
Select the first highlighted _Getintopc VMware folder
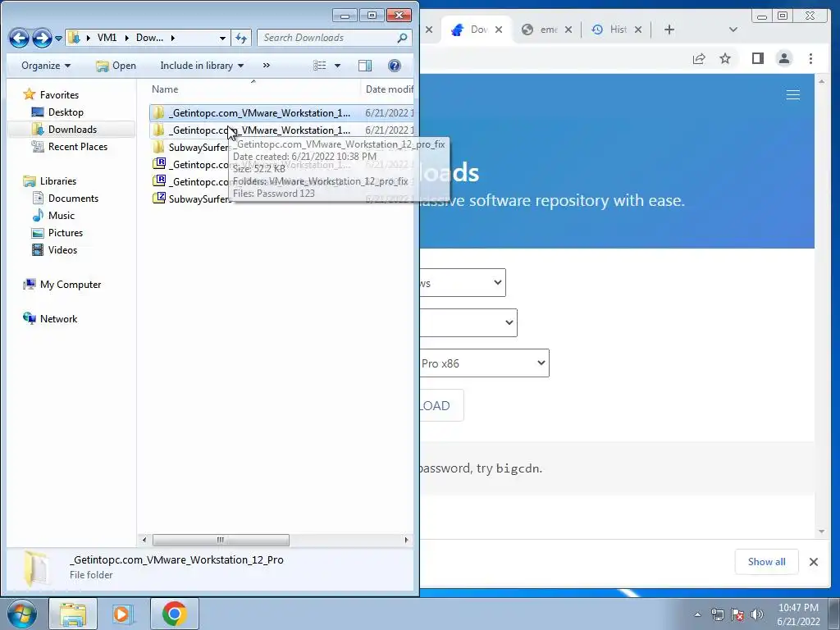coord(282,112)
